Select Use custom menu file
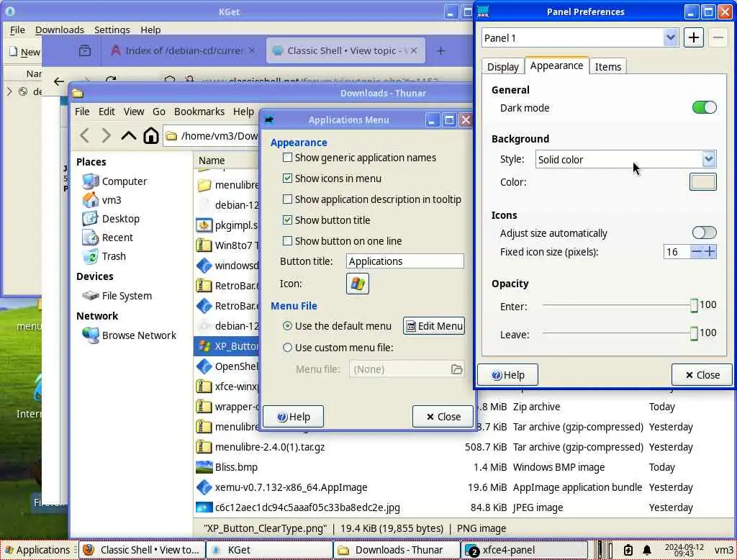 (x=287, y=348)
